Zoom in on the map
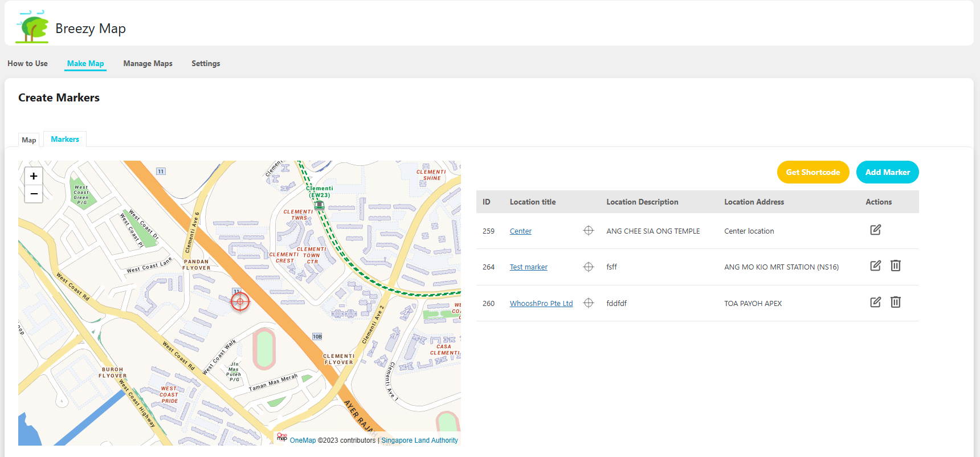Viewport: 980px width, 457px height. pyautogui.click(x=34, y=176)
